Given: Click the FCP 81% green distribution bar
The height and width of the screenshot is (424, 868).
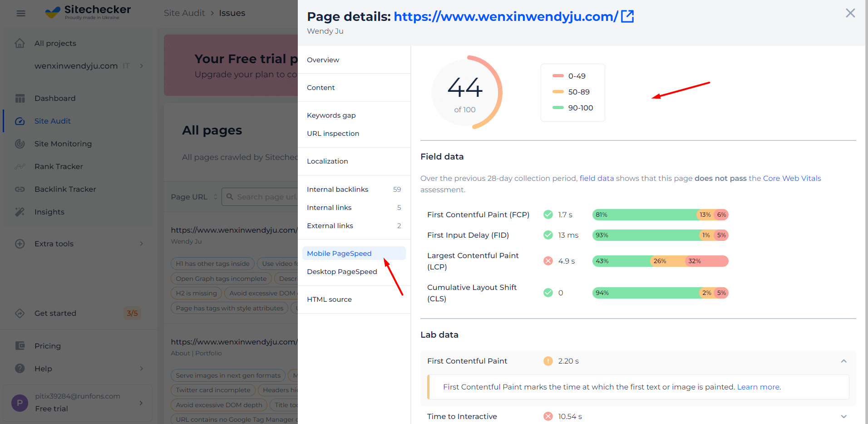Looking at the screenshot, I should pos(645,215).
